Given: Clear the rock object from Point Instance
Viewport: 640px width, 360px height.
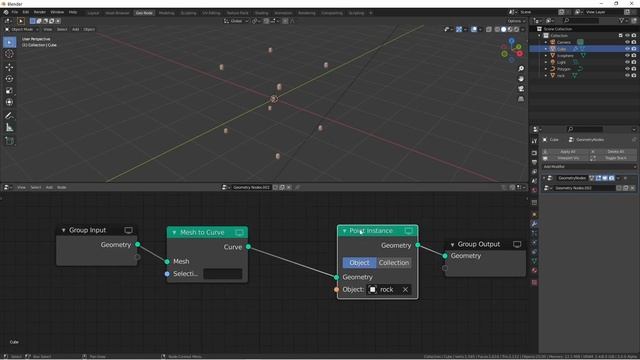Looking at the screenshot, I should 405,290.
